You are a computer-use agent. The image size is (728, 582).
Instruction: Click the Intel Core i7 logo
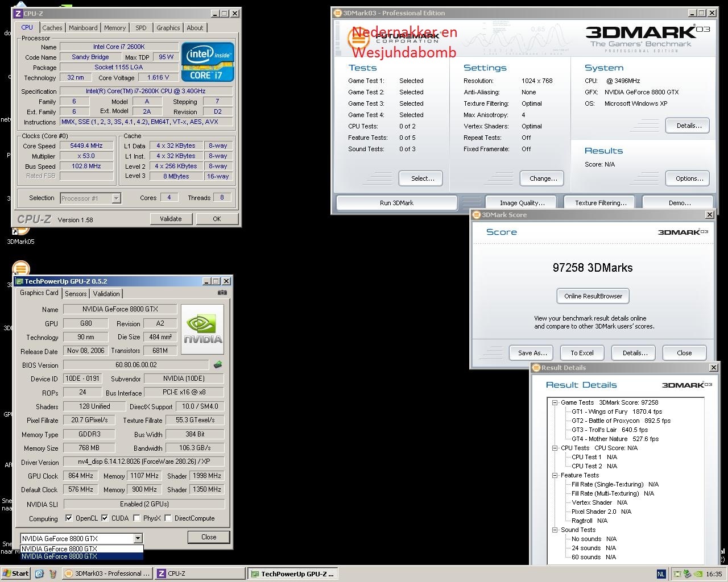[x=208, y=62]
